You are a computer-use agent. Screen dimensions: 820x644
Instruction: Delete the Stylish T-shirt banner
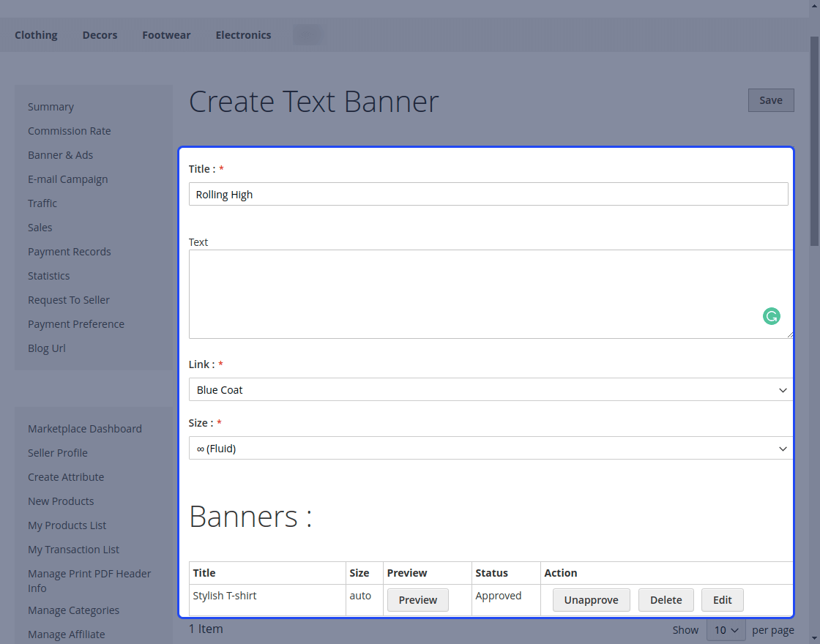pos(666,600)
